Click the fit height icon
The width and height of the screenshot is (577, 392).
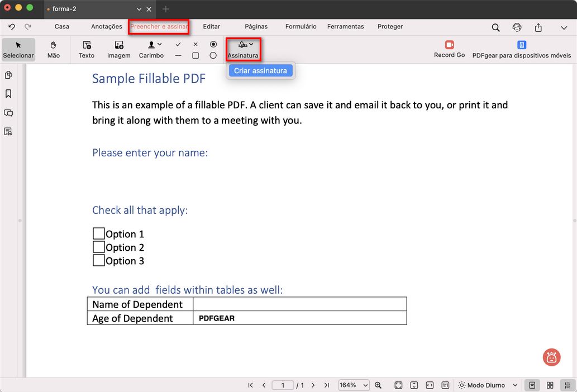tap(414, 385)
